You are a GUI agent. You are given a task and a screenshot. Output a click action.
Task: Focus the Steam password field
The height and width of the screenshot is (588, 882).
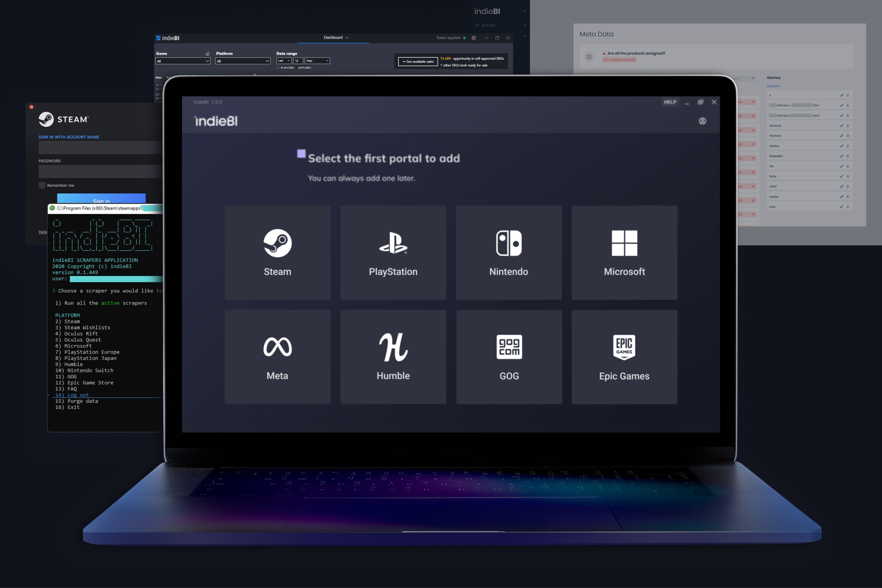tap(100, 171)
